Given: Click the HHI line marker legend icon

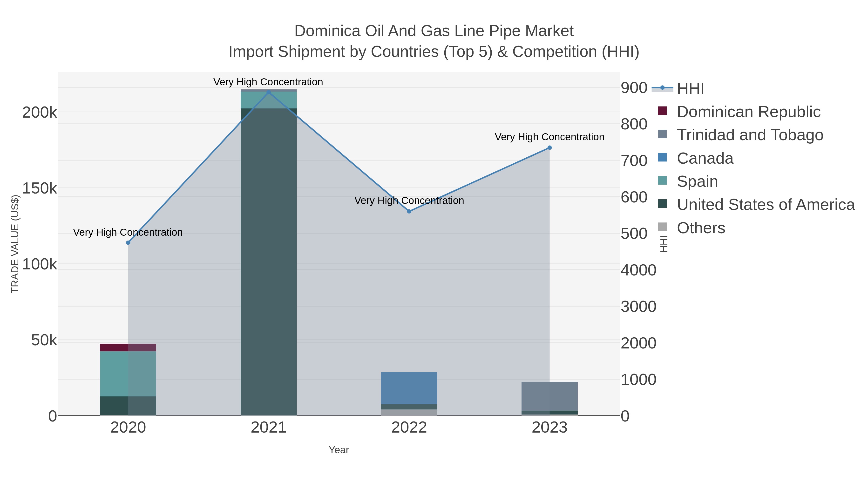Looking at the screenshot, I should pos(662,88).
